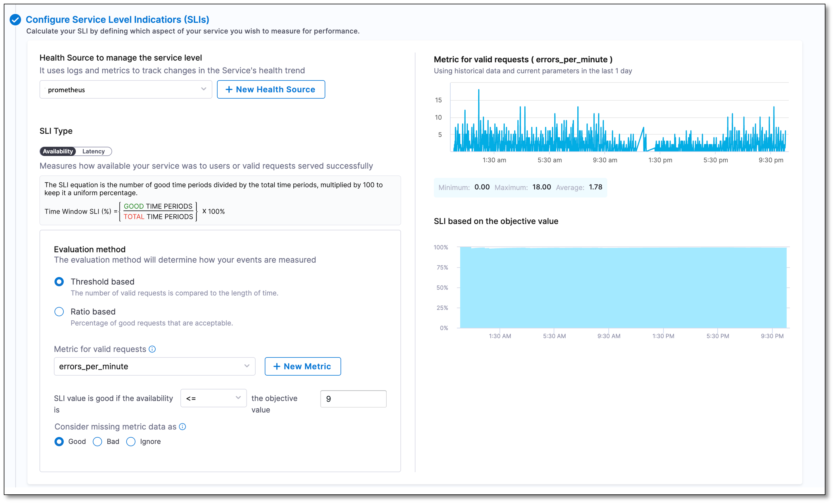Select Ratio based evaluation method
Image resolution: width=835 pixels, height=504 pixels.
(x=59, y=312)
